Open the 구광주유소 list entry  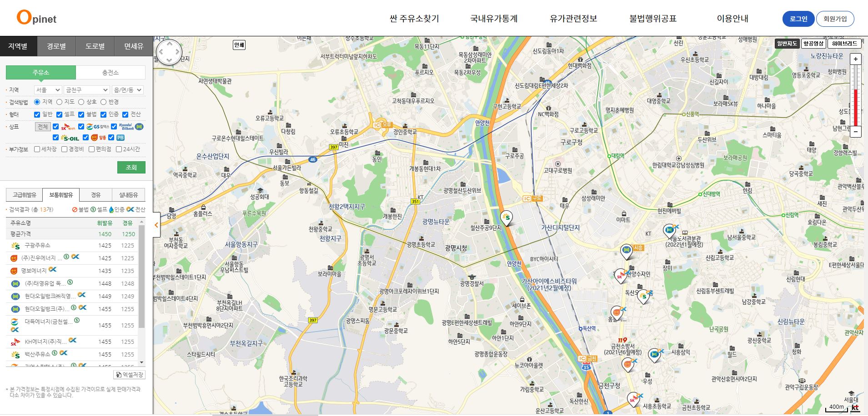click(37, 245)
